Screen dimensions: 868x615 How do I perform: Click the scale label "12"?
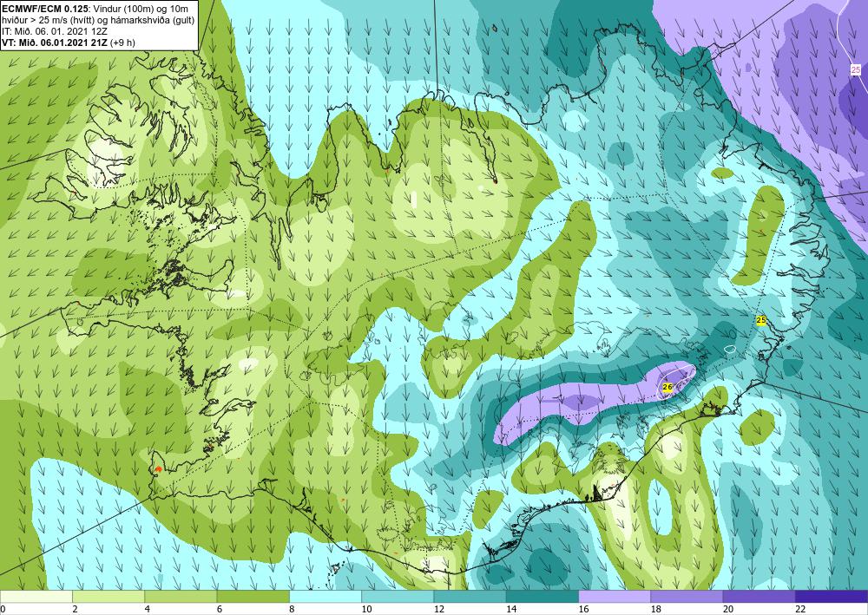(438, 609)
